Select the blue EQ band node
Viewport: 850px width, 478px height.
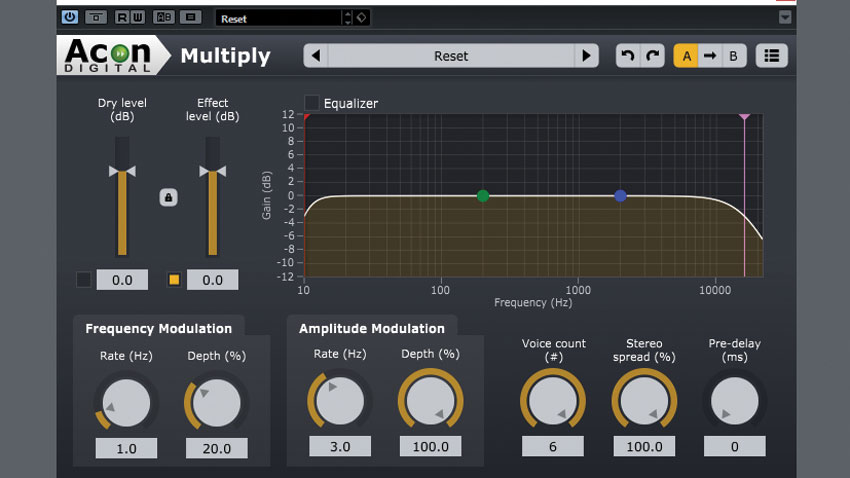(620, 196)
